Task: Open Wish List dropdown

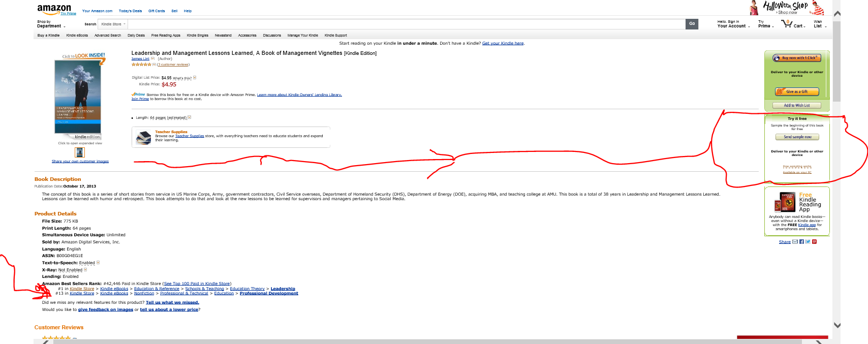Action: [x=820, y=24]
